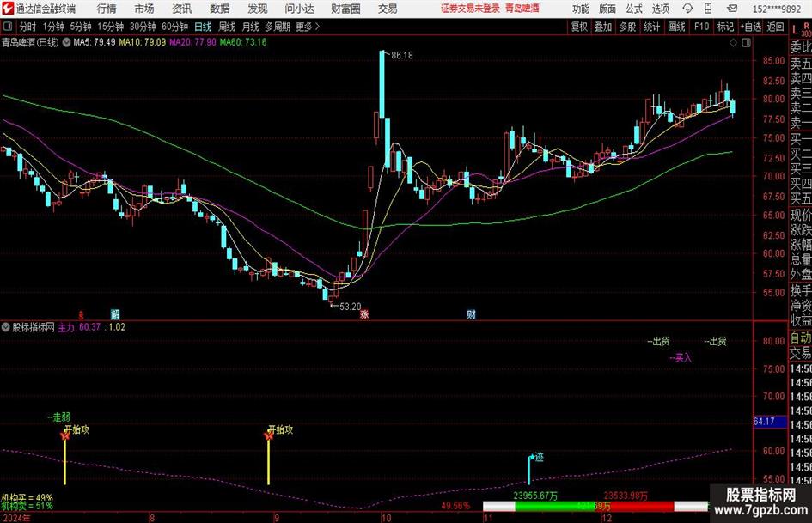The width and height of the screenshot is (812, 523).
Task: Click 标记 mark button
Action: (x=725, y=27)
